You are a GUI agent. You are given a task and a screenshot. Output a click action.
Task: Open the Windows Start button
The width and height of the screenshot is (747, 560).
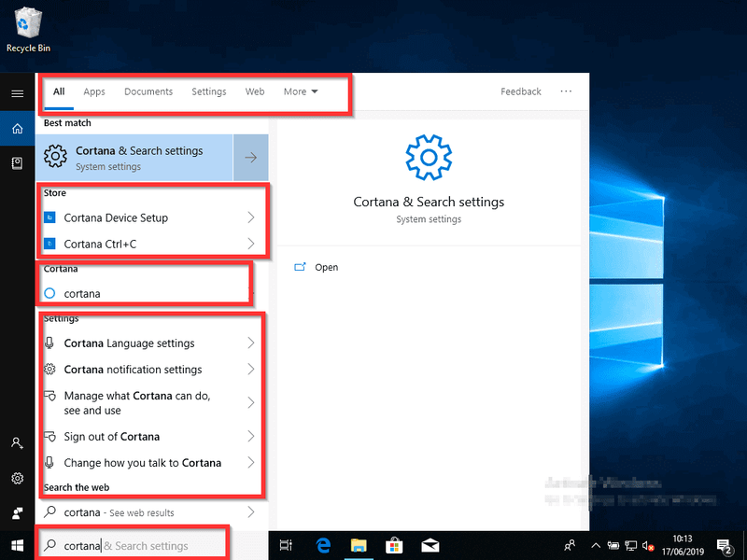point(17,546)
